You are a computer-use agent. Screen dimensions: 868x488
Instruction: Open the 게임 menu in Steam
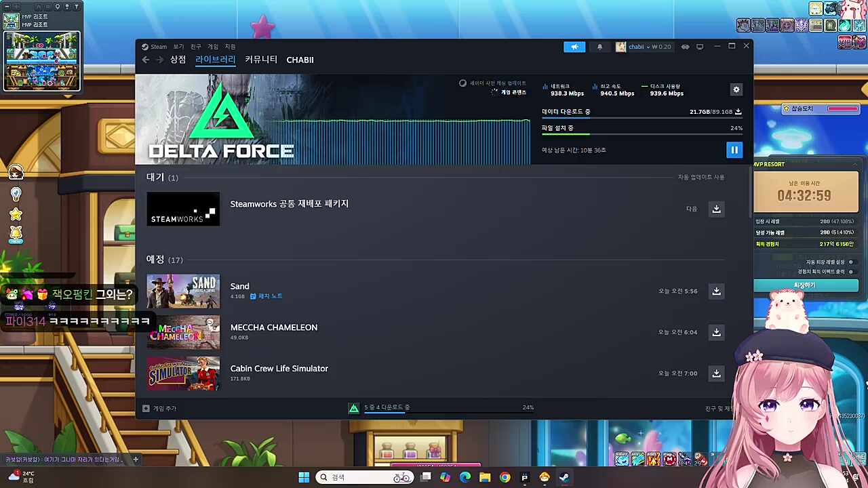point(213,47)
